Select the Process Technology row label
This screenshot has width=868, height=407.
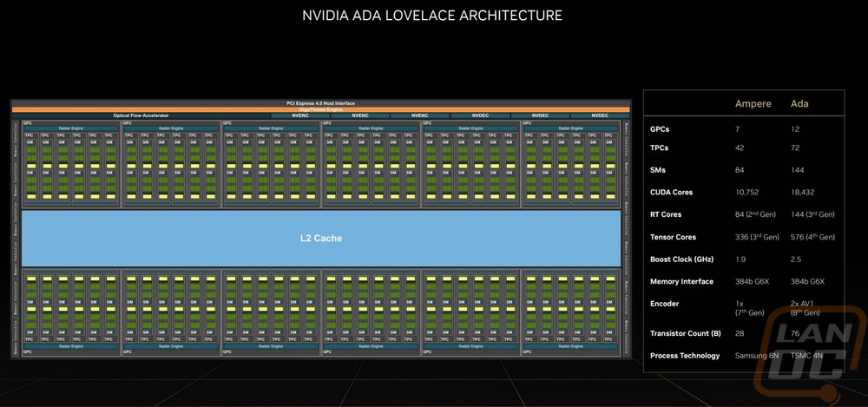686,356
